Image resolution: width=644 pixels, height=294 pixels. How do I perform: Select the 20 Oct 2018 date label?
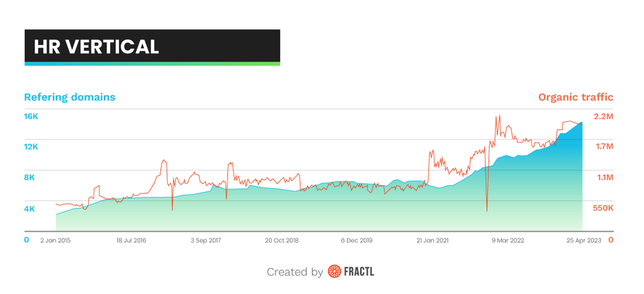(x=281, y=241)
